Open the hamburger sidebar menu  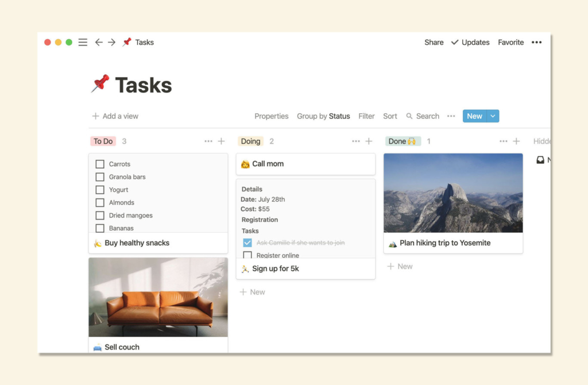coord(83,43)
